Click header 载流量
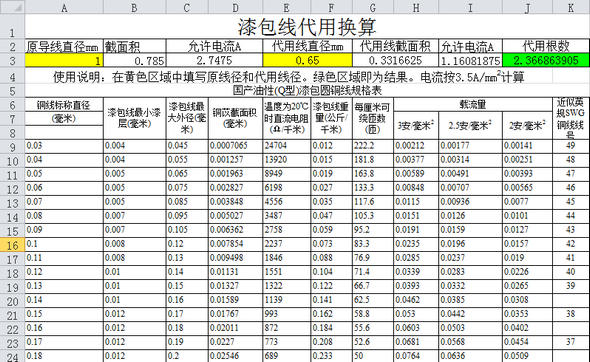The height and width of the screenshot is (362, 590). tap(473, 104)
